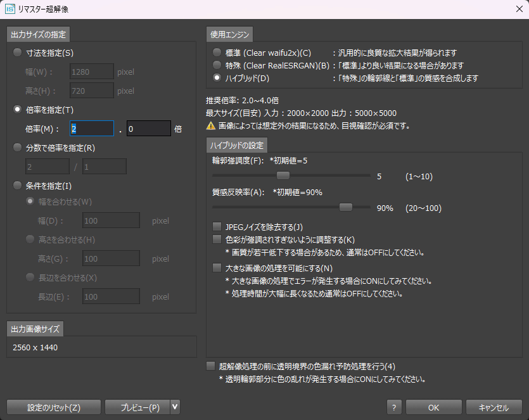Viewport: 529px width, 420px height.
Task: Select the 高さを合わせる(H) sub-option
Action: 30,239
